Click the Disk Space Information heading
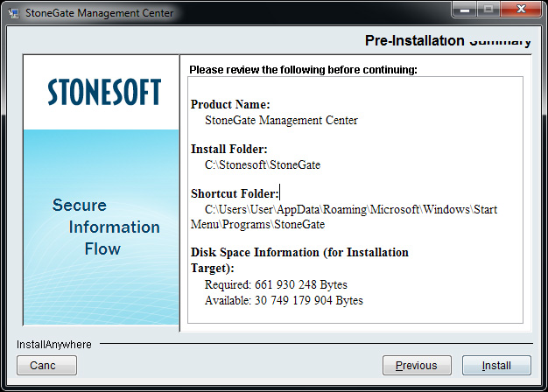 tap(299, 253)
